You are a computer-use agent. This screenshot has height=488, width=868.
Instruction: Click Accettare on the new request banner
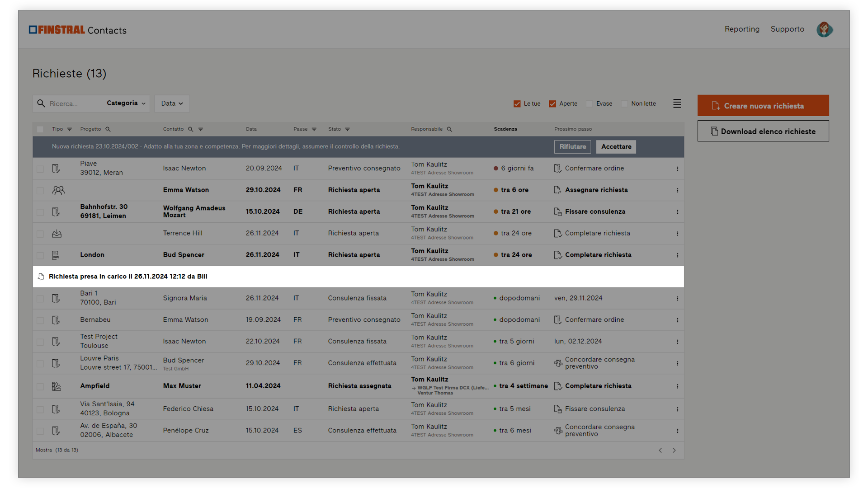[x=616, y=147]
